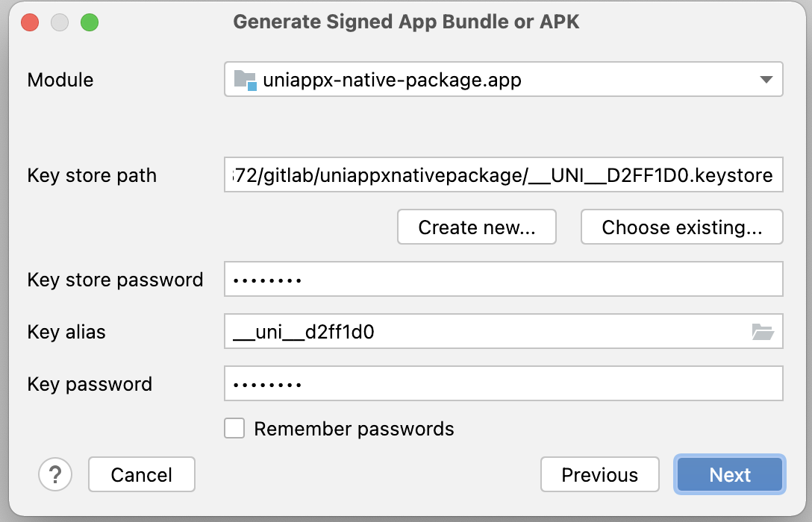Focus the Key store path field
812x522 pixels.
click(503, 174)
